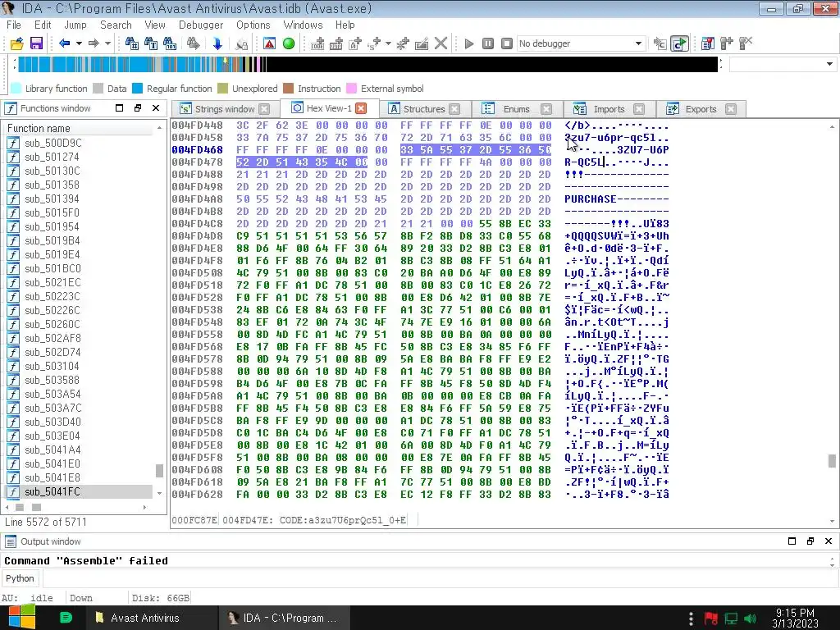Toggle the highlighted green C arrow button
Screen dimensions: 840x630
679,43
